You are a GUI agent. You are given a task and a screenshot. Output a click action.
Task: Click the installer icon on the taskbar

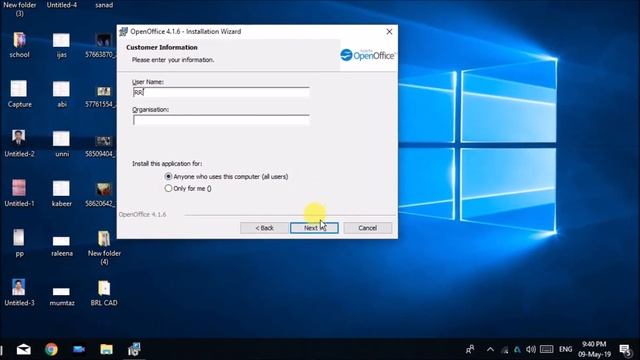click(134, 349)
